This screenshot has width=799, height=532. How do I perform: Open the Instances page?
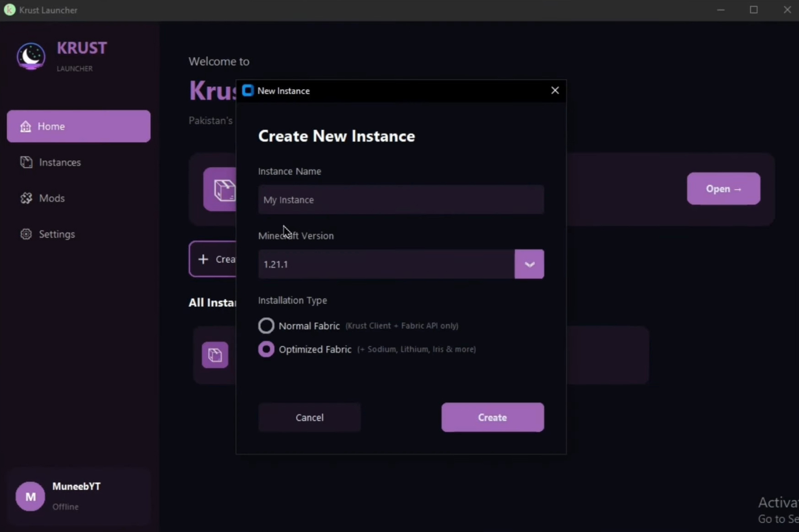(x=60, y=162)
